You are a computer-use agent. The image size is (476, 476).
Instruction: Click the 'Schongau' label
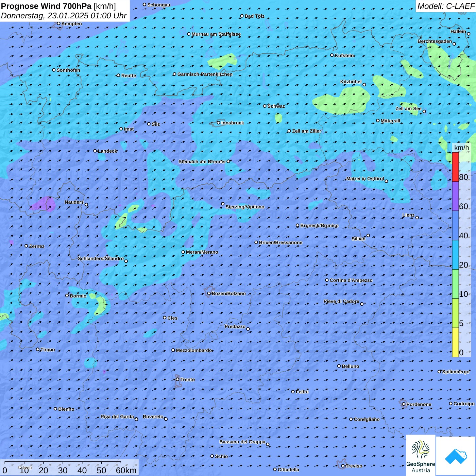[x=158, y=5]
